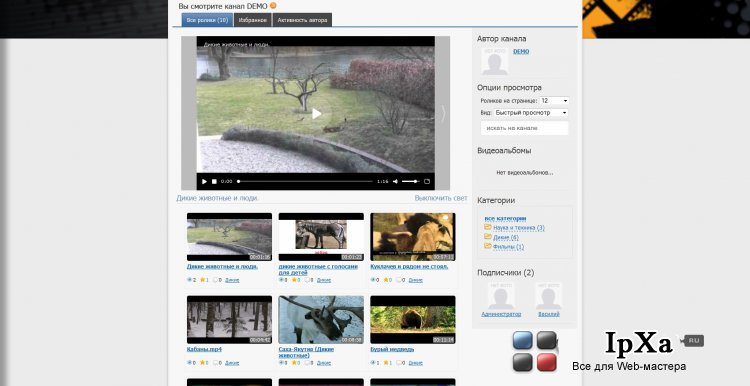The image size is (750, 386).
Task: Expand the Вид Быстрый просмотр dropdown
Action: pyautogui.click(x=531, y=113)
